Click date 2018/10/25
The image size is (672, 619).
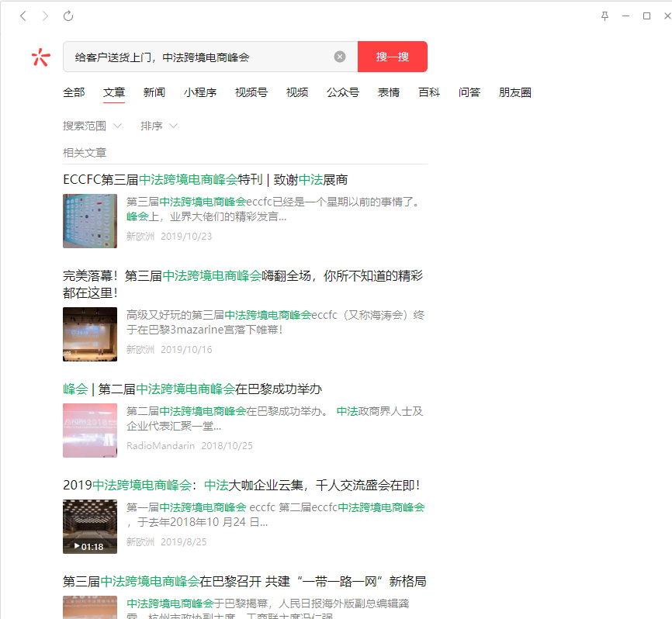click(227, 446)
